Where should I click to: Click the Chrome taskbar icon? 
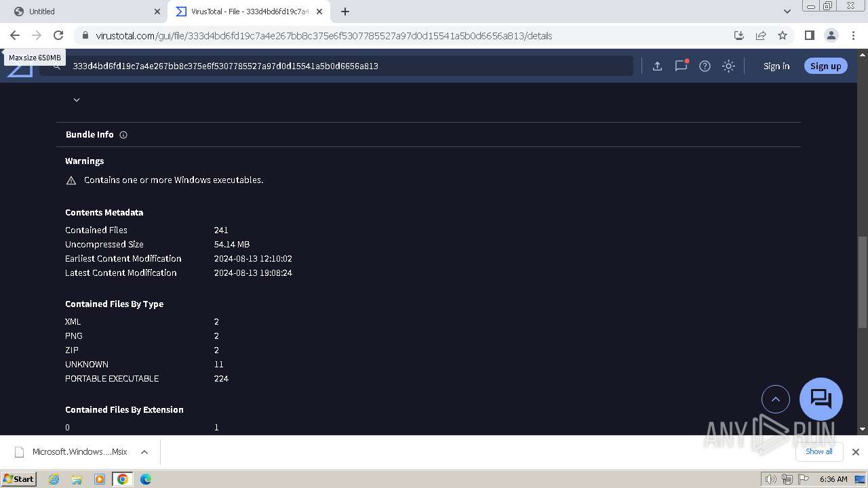[123, 479]
